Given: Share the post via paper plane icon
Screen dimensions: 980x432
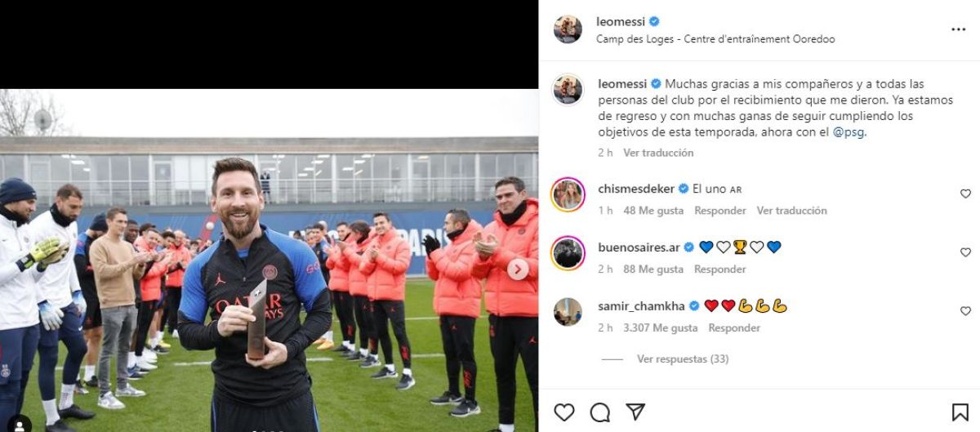Looking at the screenshot, I should click(635, 411).
